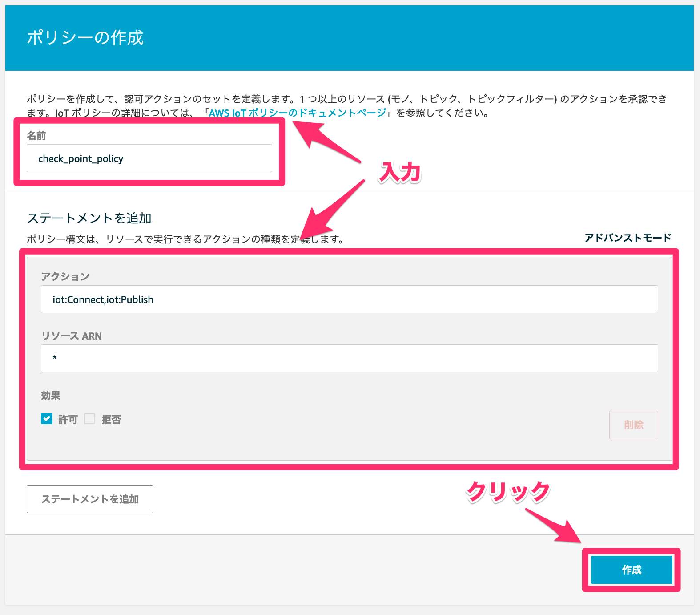Click the 削除 button
Viewport: 700px width, 615px height.
click(633, 425)
